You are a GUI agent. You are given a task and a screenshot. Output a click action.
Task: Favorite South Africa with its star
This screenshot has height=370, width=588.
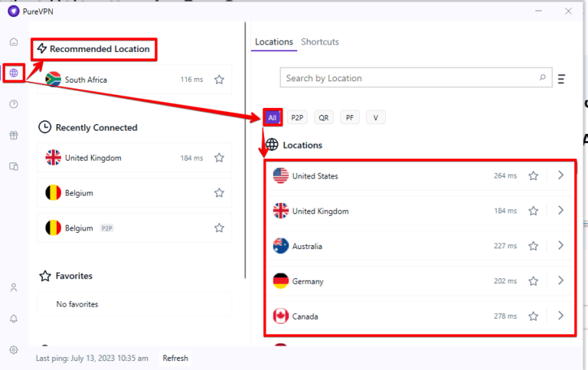[219, 80]
